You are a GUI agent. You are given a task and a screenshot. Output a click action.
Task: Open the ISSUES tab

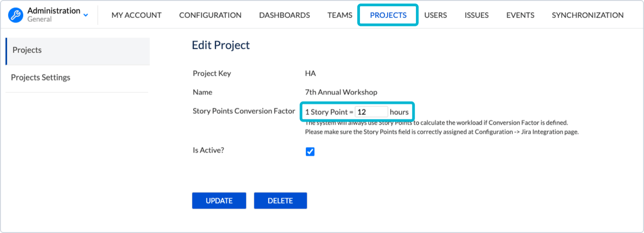pyautogui.click(x=476, y=15)
